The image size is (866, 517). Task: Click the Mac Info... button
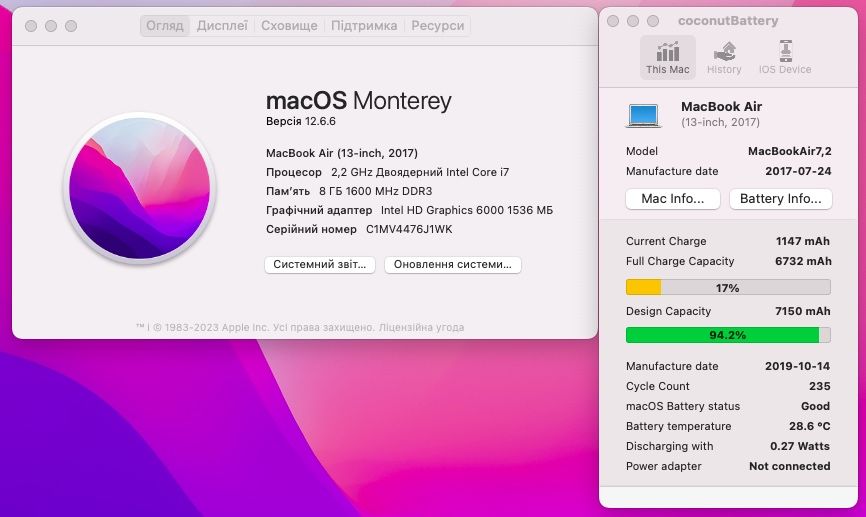click(x=673, y=199)
